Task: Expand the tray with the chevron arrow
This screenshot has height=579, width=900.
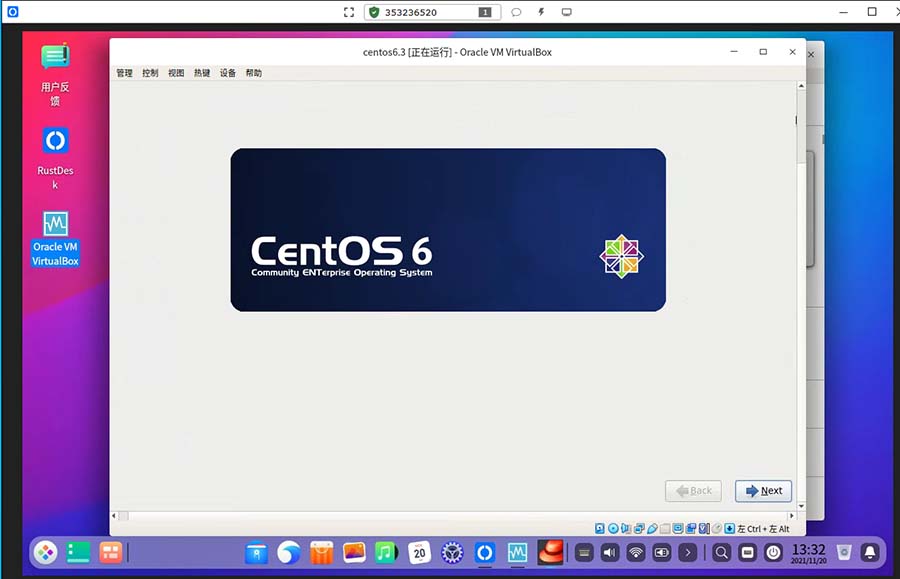Action: [x=687, y=553]
